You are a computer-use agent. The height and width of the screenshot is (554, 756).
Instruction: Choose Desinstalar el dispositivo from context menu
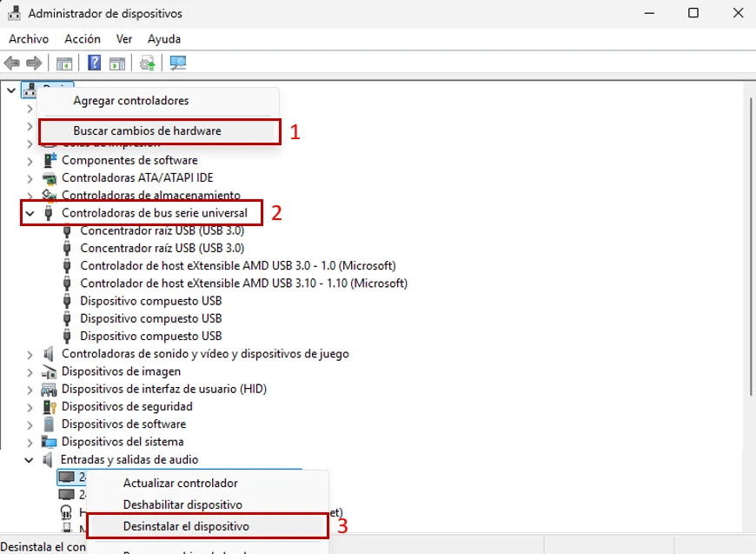[208, 526]
